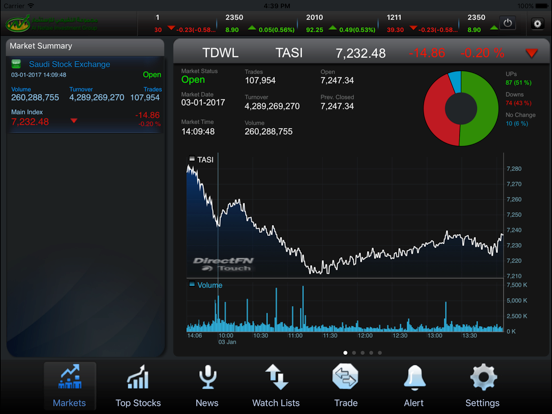Screen dimensions: 552x414
Task: Tap red down arrow in TASI header
Action: point(532,53)
